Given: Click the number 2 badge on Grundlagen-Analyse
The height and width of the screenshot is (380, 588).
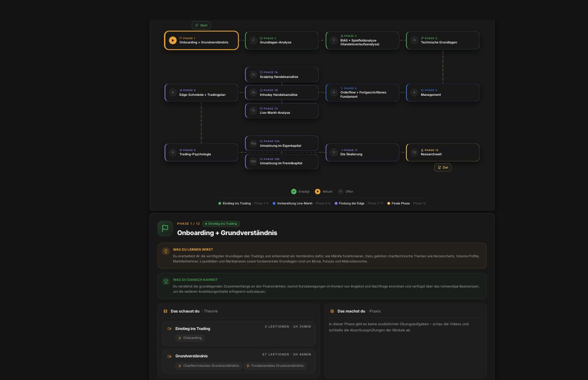Looking at the screenshot, I should [x=253, y=40].
